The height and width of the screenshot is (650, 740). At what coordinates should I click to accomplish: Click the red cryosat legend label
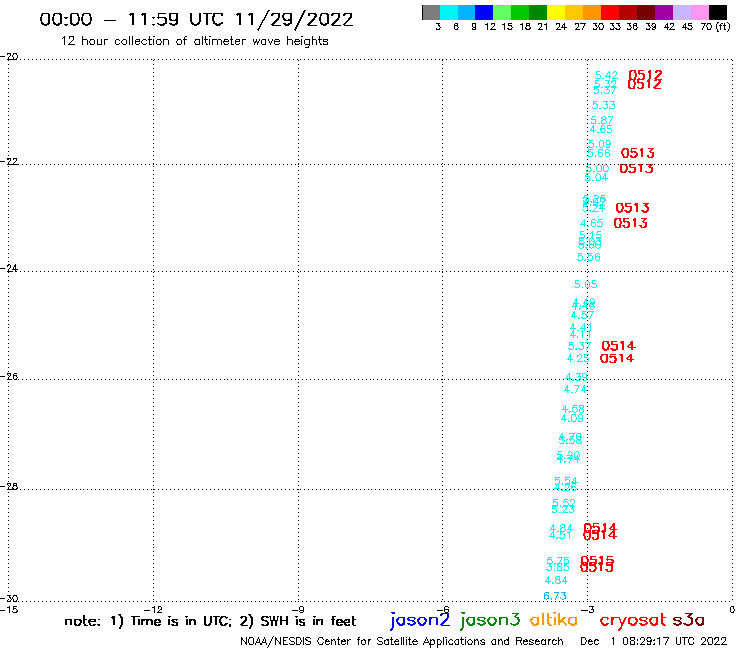(x=633, y=620)
